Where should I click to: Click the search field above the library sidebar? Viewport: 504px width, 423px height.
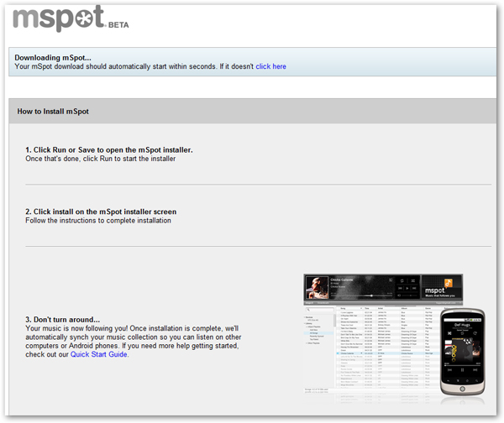pyautogui.click(x=318, y=310)
